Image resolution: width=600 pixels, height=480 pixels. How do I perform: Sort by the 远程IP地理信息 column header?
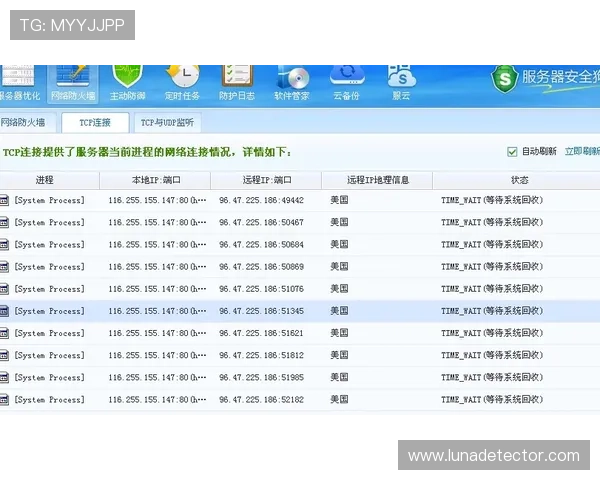coord(377,180)
